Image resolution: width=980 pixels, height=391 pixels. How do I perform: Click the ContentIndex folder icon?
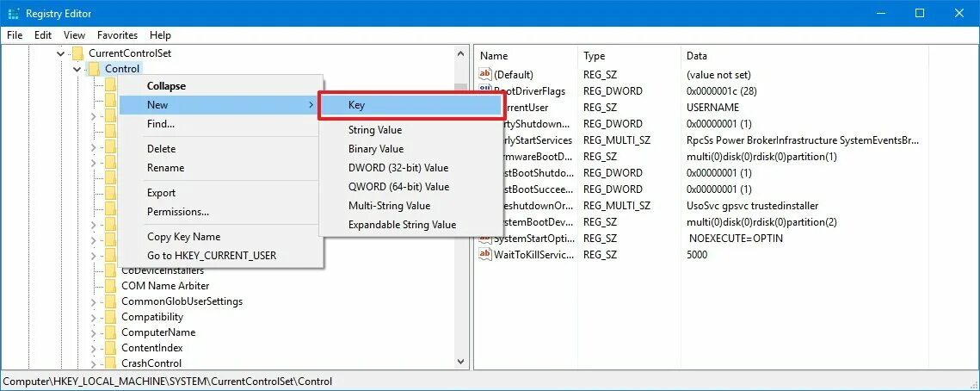(111, 348)
